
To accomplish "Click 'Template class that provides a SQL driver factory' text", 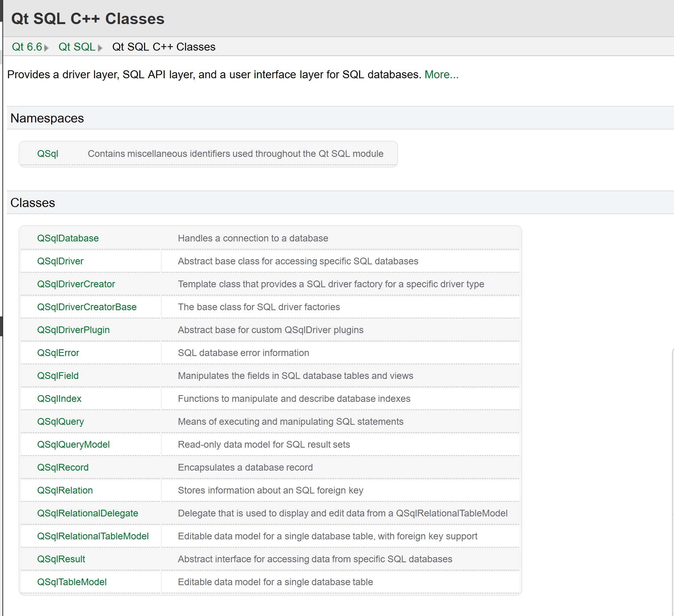I will coord(331,284).
